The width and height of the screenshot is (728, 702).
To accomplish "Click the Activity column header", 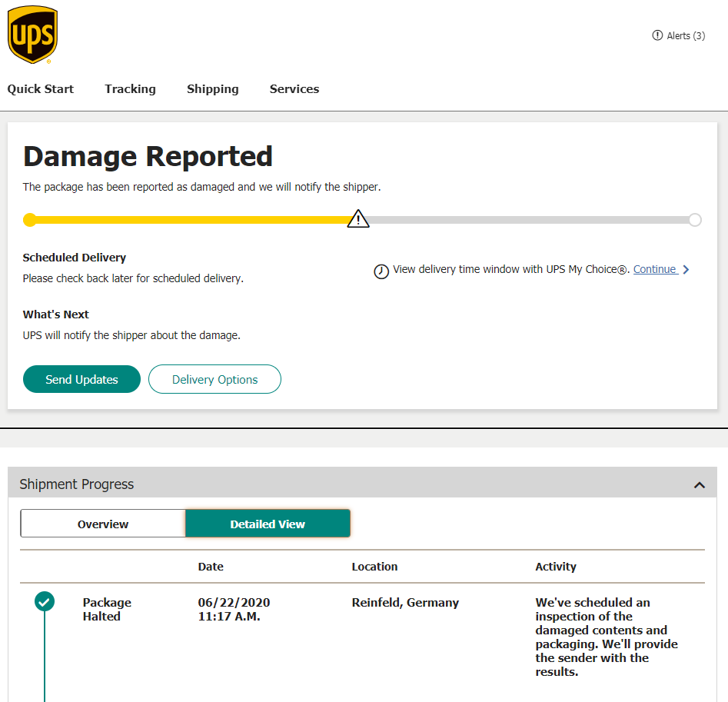I will coord(555,567).
